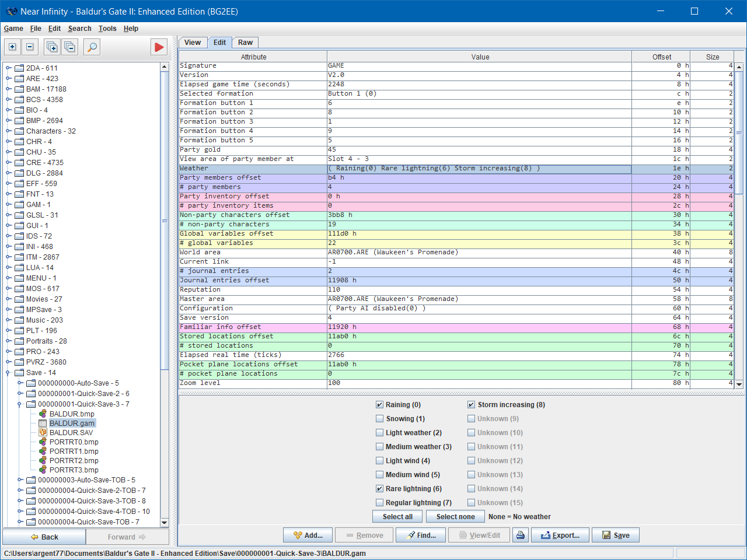Click the Select all button
This screenshot has width=747, height=560.
click(x=397, y=517)
